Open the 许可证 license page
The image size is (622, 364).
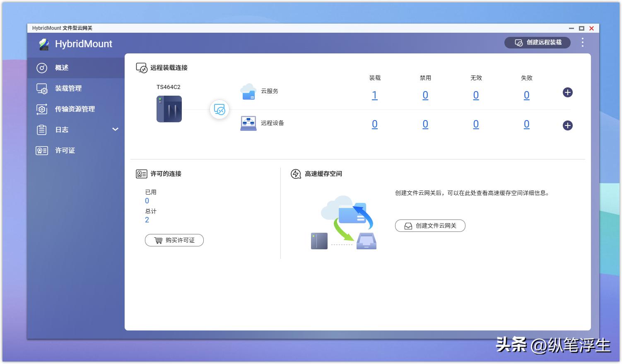65,150
